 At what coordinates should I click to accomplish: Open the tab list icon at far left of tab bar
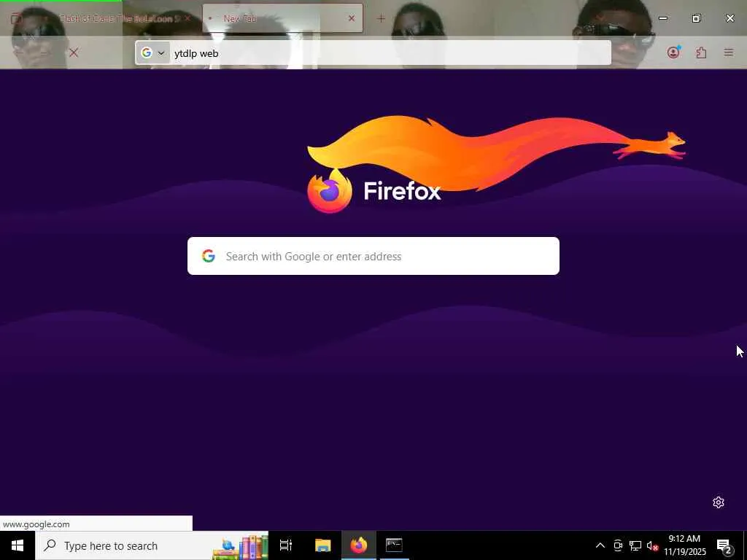coord(17,19)
